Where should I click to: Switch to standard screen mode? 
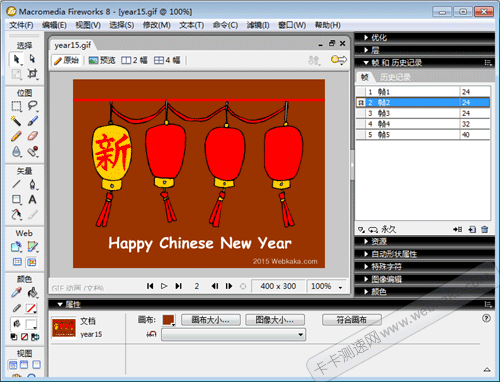point(13,365)
